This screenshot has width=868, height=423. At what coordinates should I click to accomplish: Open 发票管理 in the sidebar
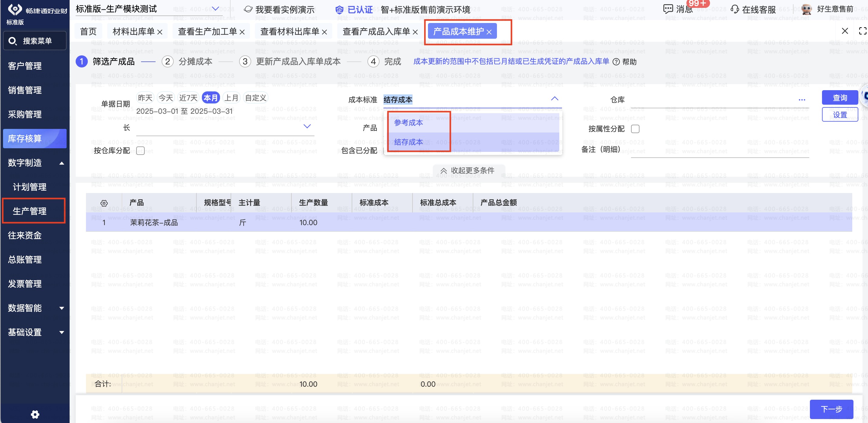coord(25,284)
